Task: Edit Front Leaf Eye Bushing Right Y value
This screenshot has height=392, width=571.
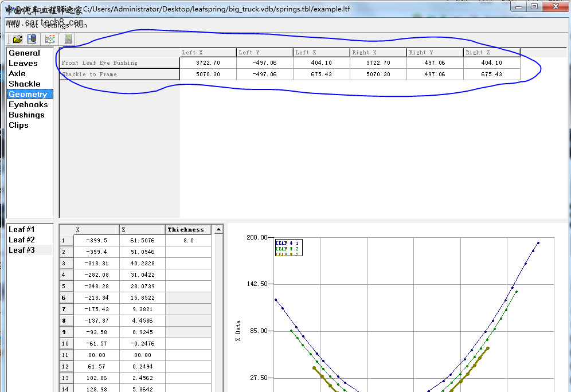Action: 435,62
